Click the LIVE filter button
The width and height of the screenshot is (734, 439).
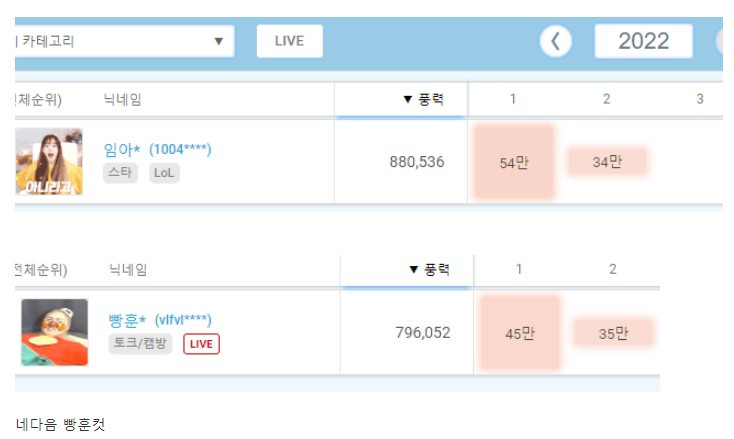coord(289,41)
